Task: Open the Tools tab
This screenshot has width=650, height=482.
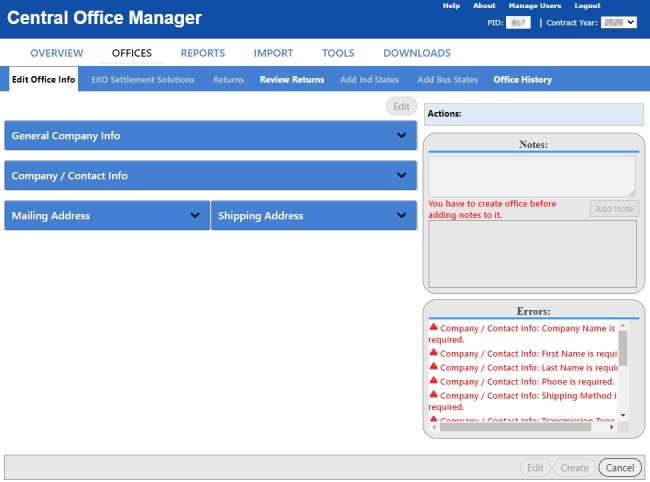Action: point(338,53)
